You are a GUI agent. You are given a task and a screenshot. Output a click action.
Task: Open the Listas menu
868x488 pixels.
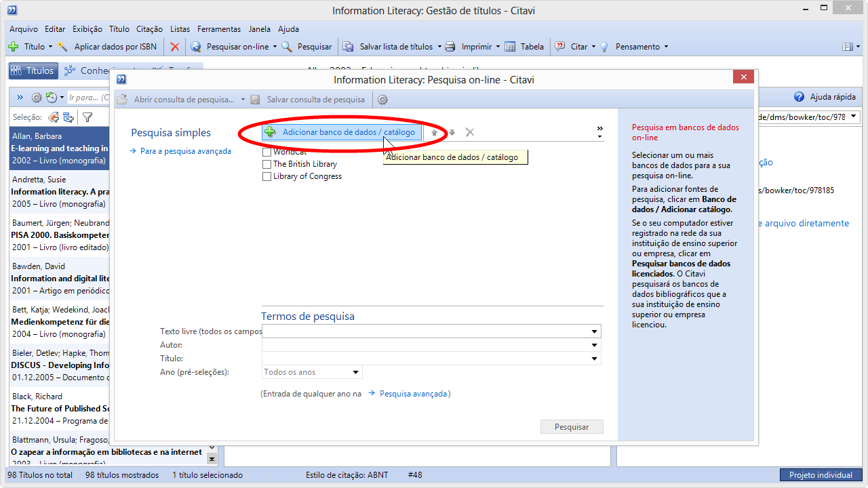point(180,29)
